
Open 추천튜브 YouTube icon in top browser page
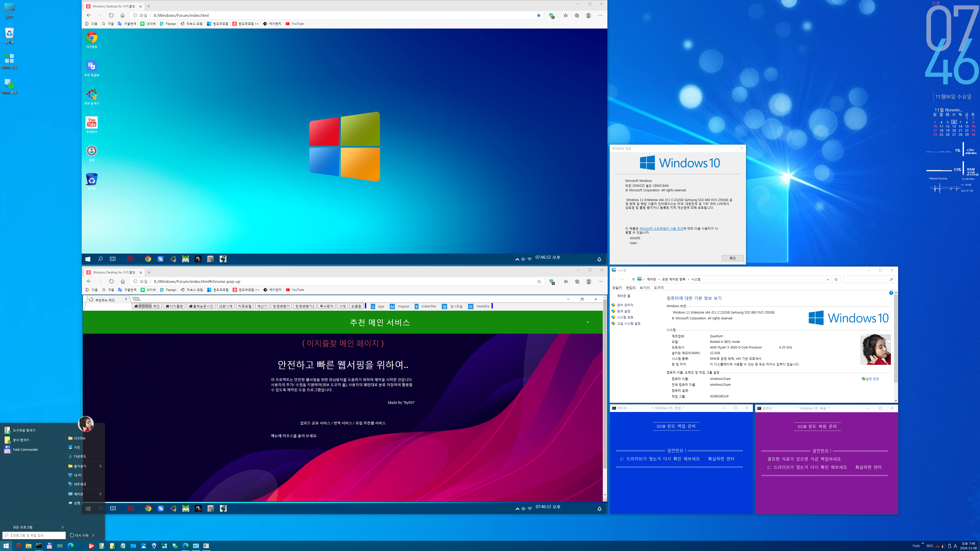[x=91, y=123]
